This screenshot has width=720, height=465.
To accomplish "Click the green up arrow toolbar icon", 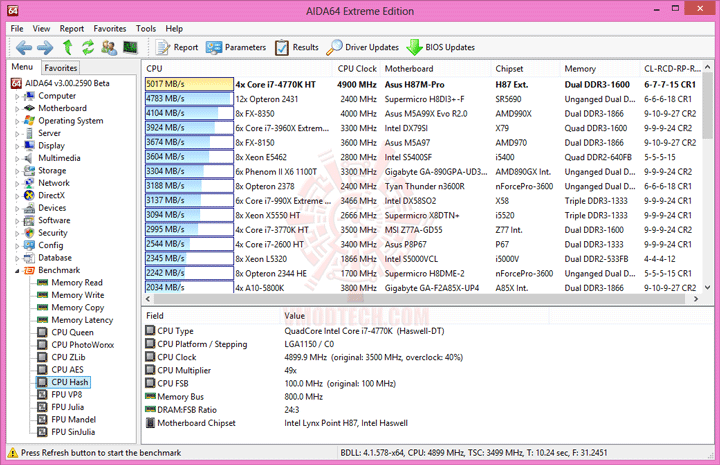I will coord(68,47).
